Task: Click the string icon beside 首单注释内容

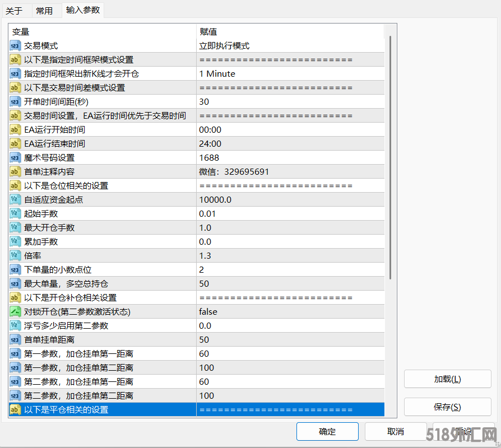Action: 16,172
